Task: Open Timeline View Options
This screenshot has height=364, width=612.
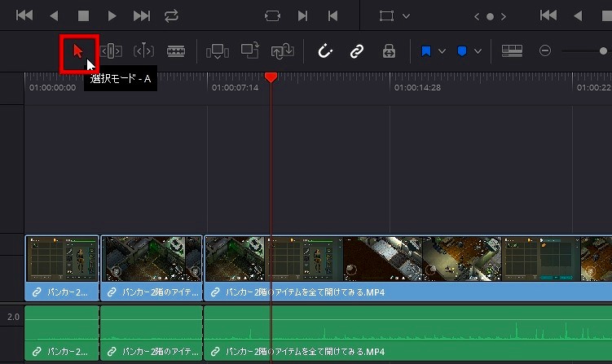Action: (512, 51)
